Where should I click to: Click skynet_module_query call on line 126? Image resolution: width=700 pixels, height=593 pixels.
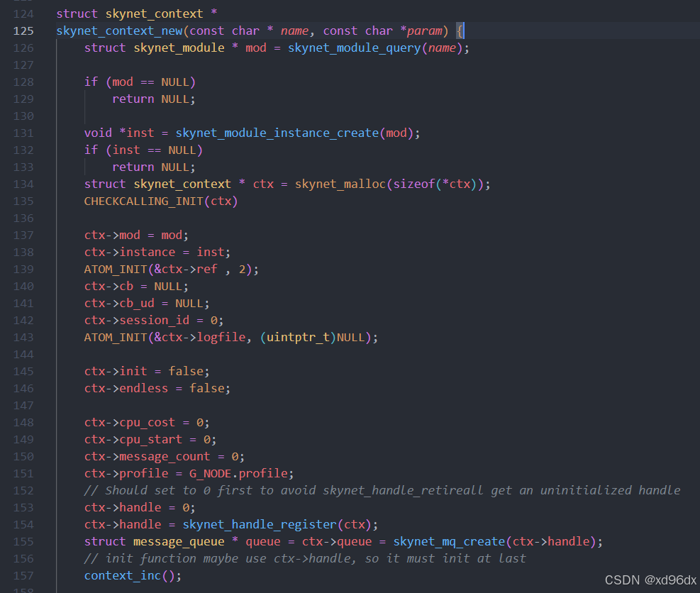pyautogui.click(x=355, y=48)
